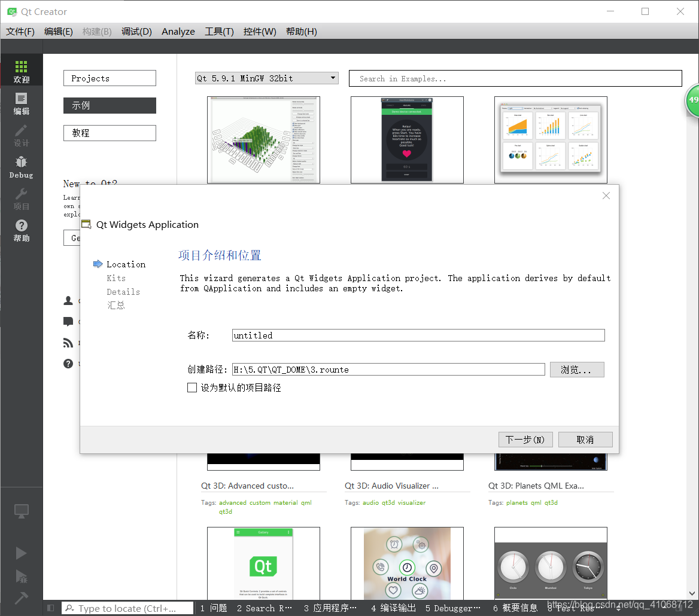This screenshot has height=616, width=699.
Task: Open the Projects mode (项目)
Action: [x=22, y=199]
